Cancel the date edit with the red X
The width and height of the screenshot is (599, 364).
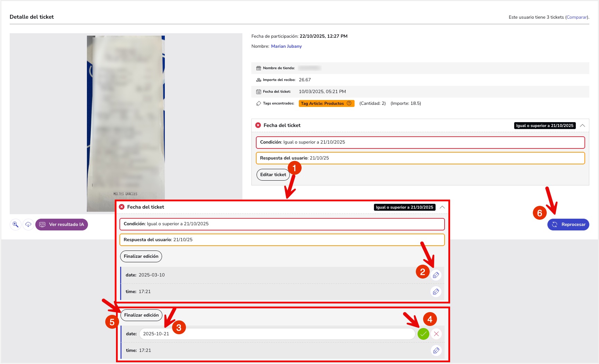[436, 334]
